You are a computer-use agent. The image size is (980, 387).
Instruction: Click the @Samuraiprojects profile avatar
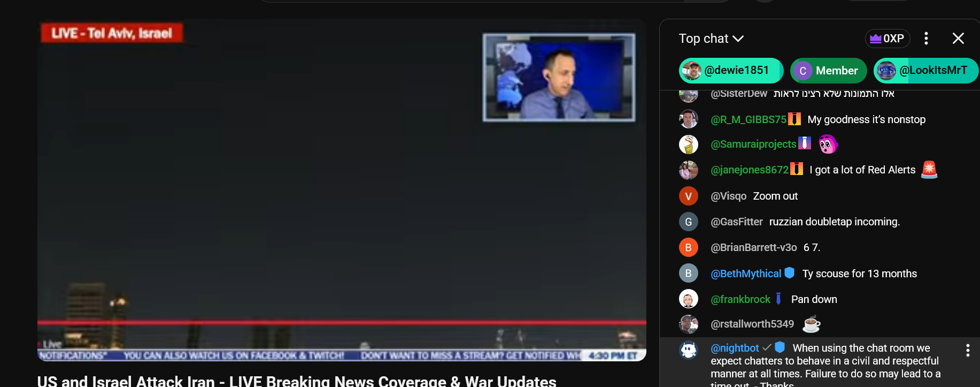689,144
